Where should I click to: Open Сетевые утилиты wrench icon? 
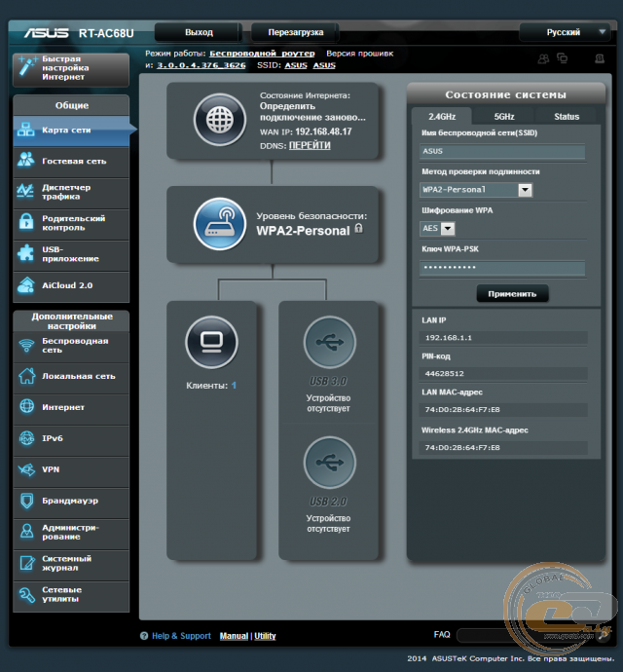[x=26, y=594]
